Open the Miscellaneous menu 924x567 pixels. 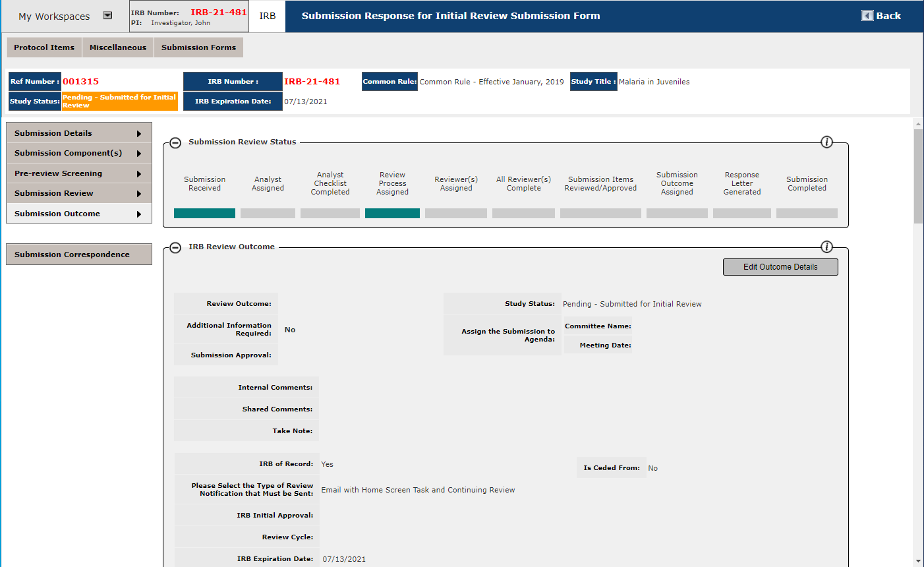tap(118, 47)
